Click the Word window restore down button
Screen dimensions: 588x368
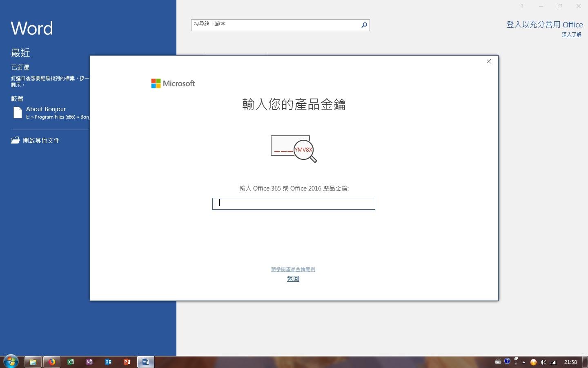pos(560,6)
